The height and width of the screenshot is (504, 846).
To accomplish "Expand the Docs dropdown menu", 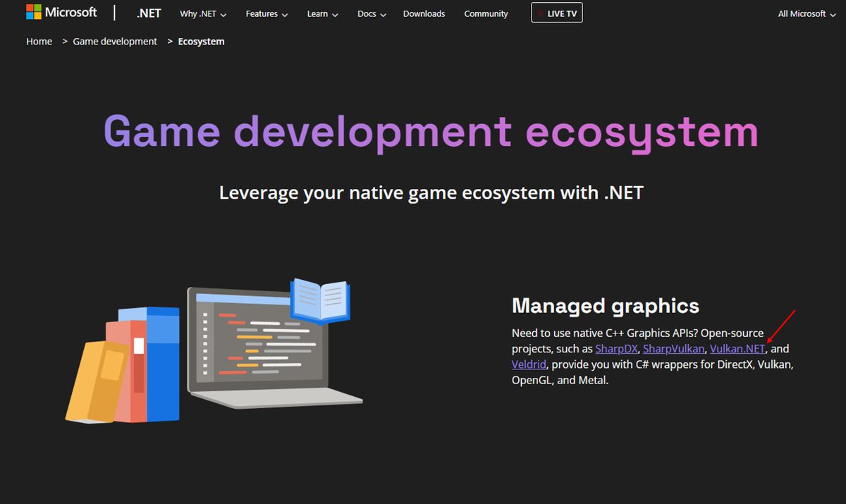I will [370, 13].
